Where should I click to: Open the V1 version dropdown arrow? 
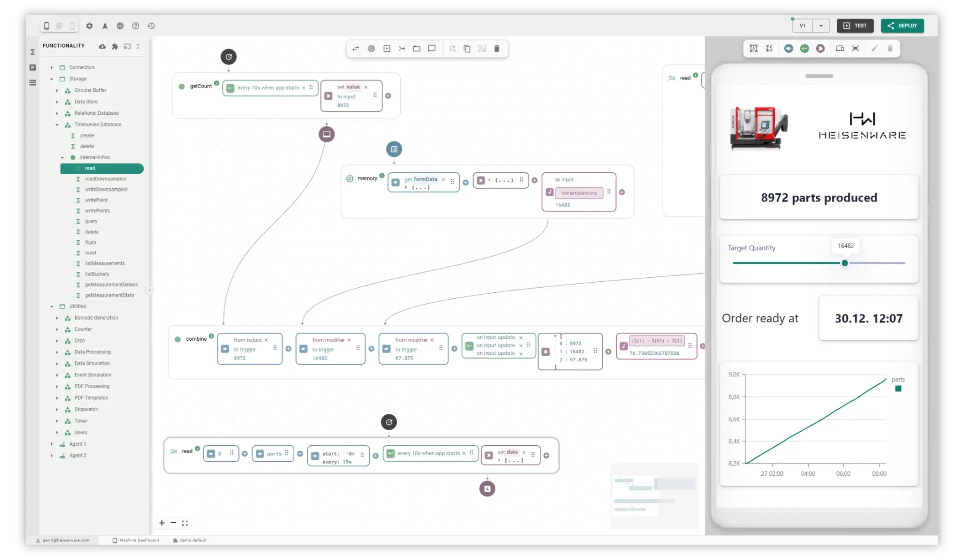[821, 26]
